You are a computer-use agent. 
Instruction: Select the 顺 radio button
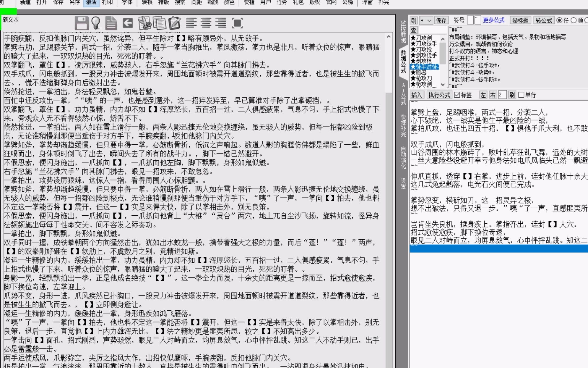[x=574, y=20]
